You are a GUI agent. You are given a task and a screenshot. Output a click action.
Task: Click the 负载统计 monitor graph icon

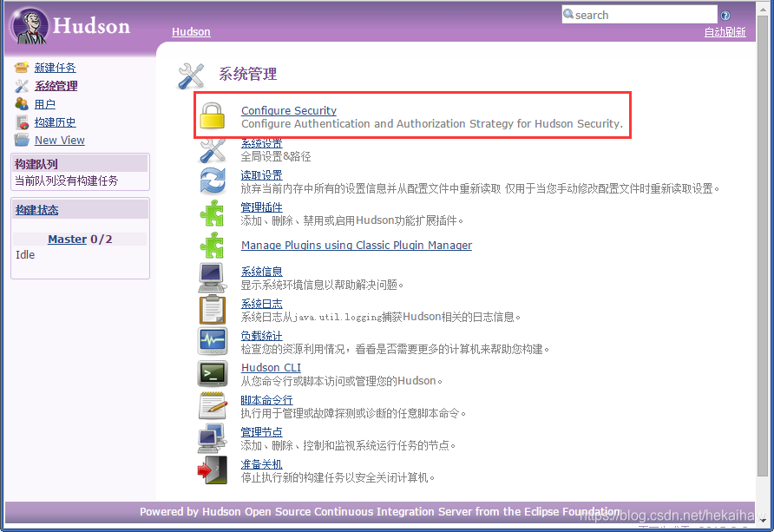tap(213, 341)
